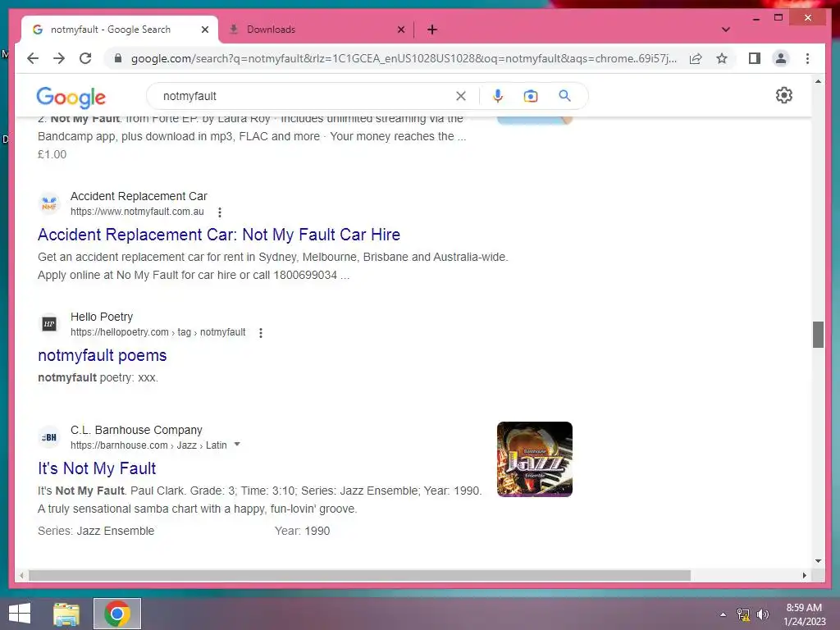
Task: Click the Hello Poetry HP favicon
Action: point(49,324)
